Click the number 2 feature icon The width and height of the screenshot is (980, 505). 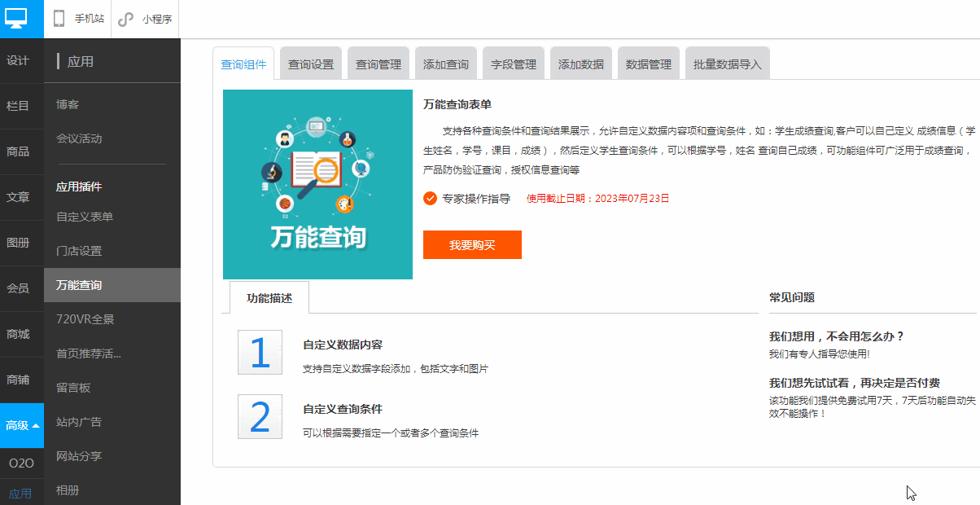click(260, 416)
